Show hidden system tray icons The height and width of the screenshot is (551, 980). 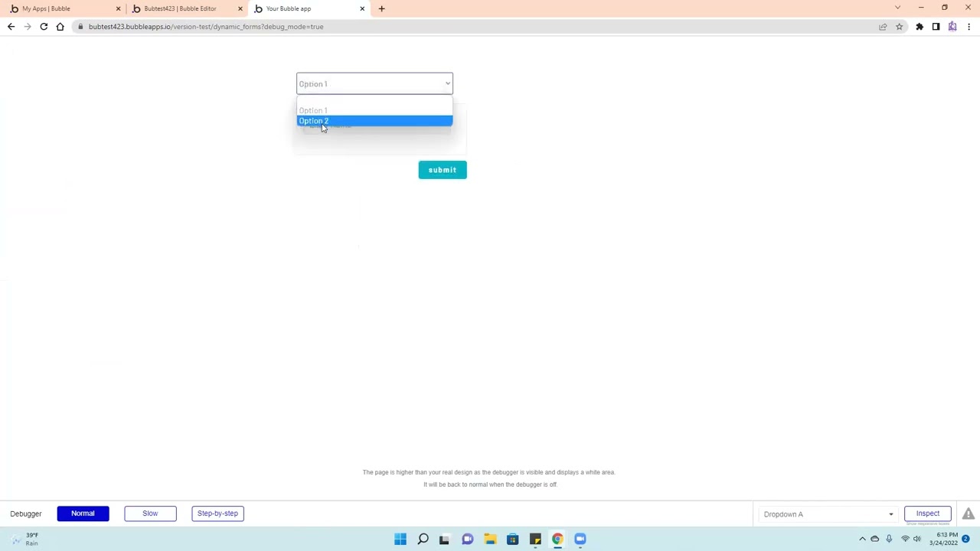pyautogui.click(x=862, y=539)
